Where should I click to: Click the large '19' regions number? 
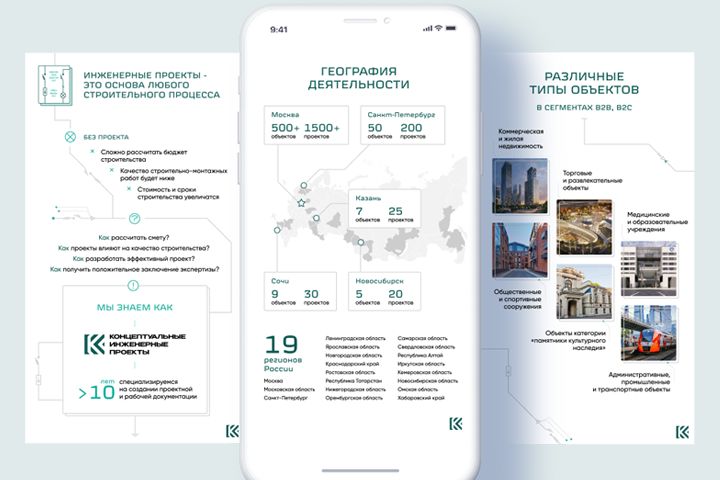point(281,344)
